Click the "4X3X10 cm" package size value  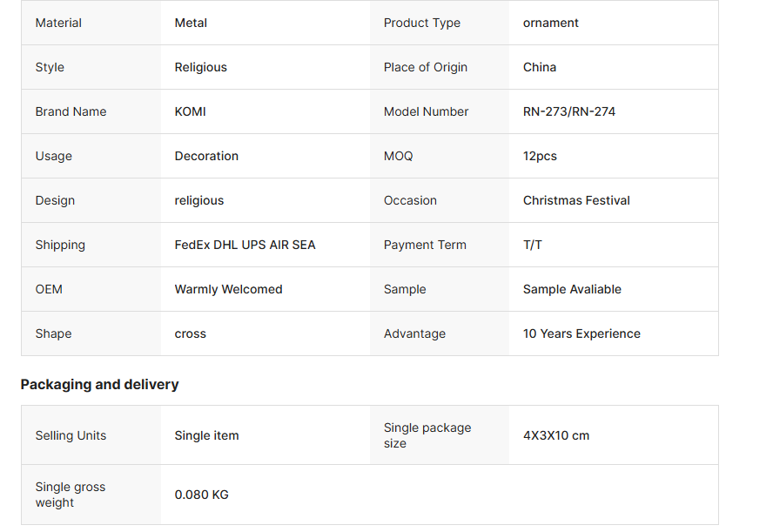coord(555,435)
